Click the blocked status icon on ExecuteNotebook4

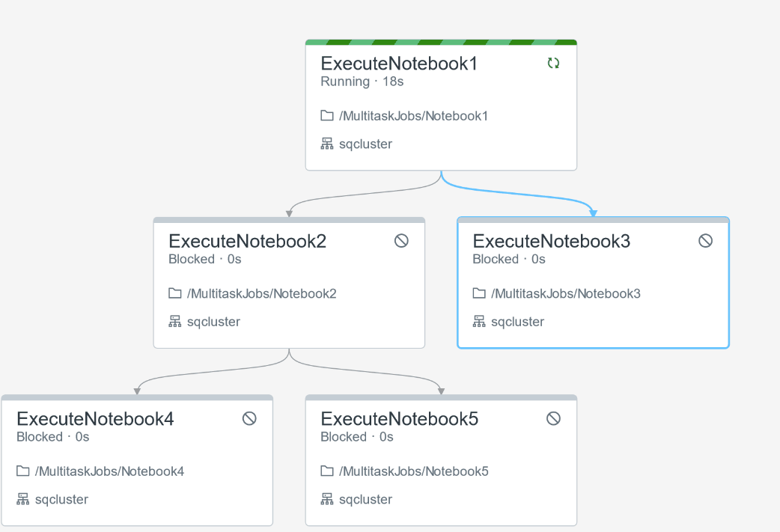(249, 418)
